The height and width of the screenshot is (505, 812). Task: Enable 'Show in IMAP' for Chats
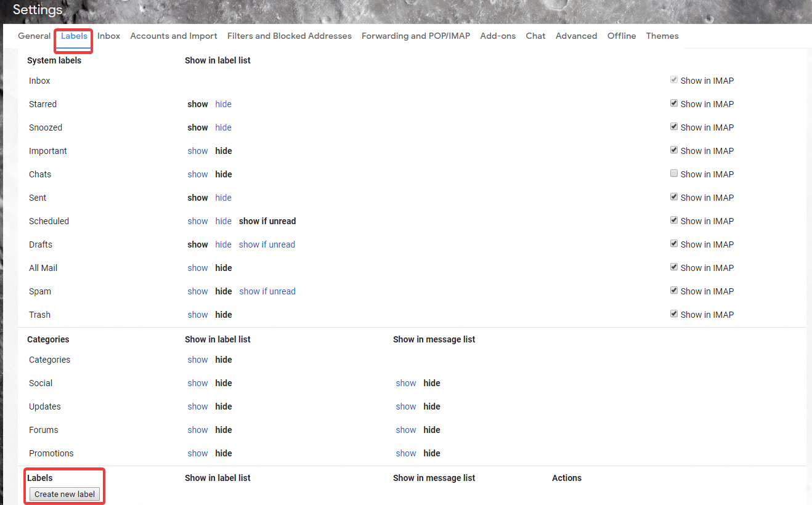[x=673, y=173]
